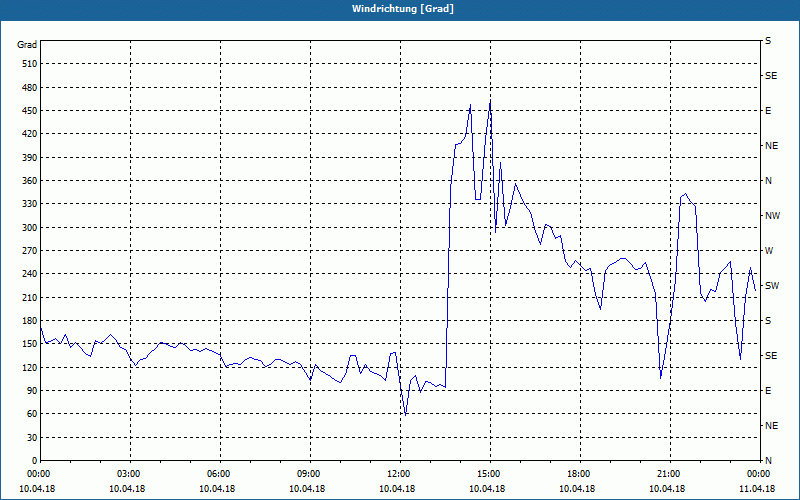The image size is (800, 500).
Task: Click the 09:00 time label
Action: 307,474
